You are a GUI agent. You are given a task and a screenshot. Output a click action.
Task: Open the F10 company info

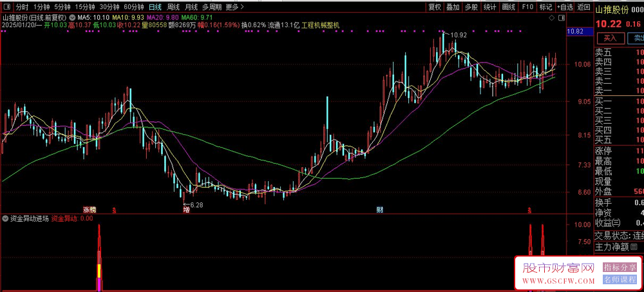tap(527, 7)
